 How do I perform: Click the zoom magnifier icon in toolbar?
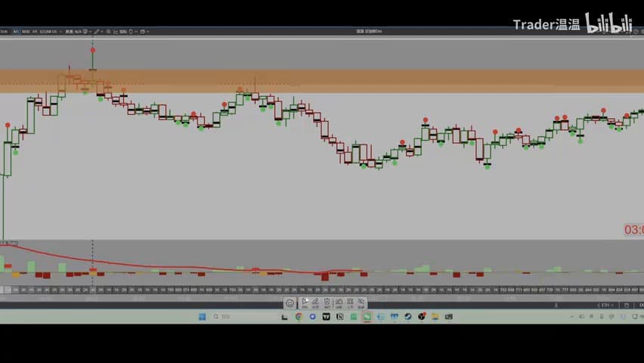108,32
